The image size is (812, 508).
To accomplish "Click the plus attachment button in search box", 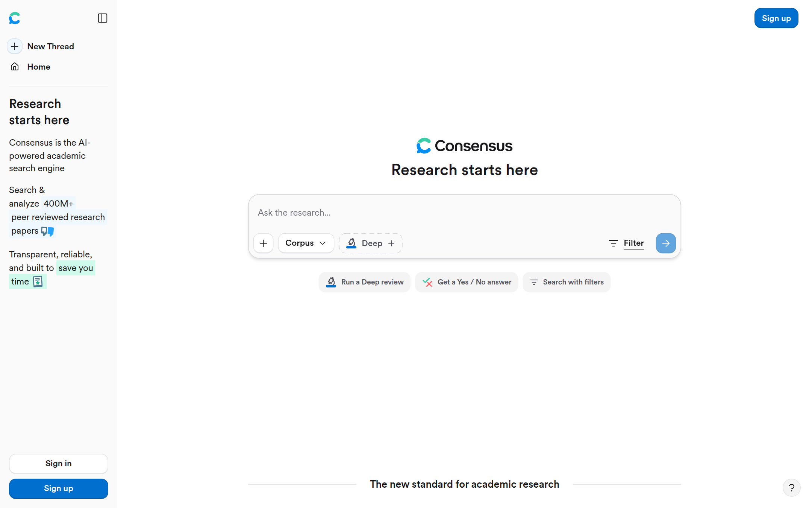I will click(x=264, y=243).
